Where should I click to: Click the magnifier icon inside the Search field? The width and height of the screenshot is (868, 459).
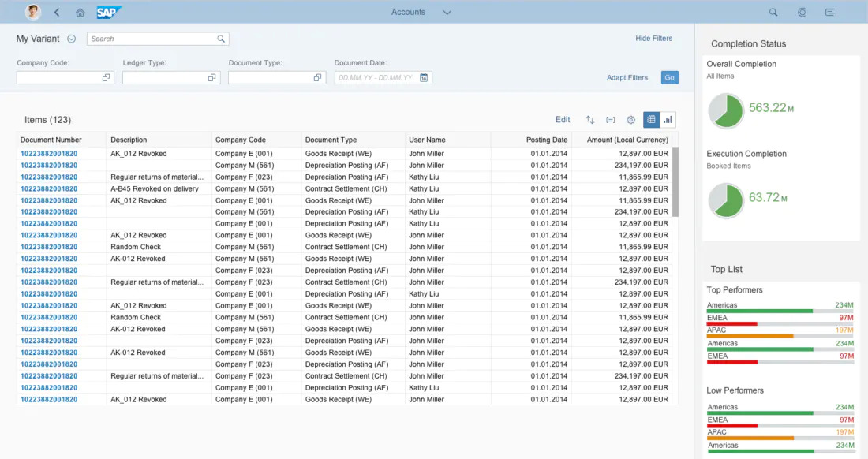point(221,39)
